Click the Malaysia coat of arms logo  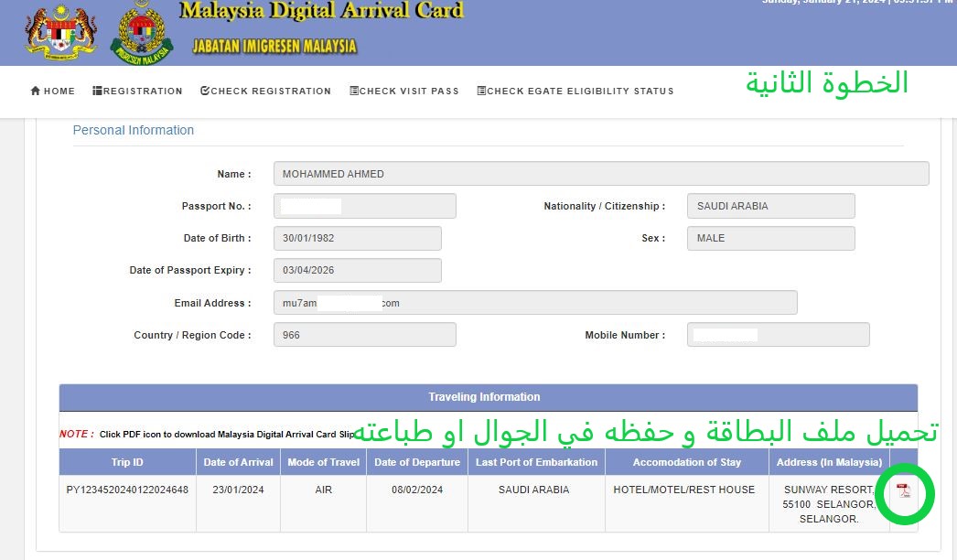pyautogui.click(x=61, y=32)
